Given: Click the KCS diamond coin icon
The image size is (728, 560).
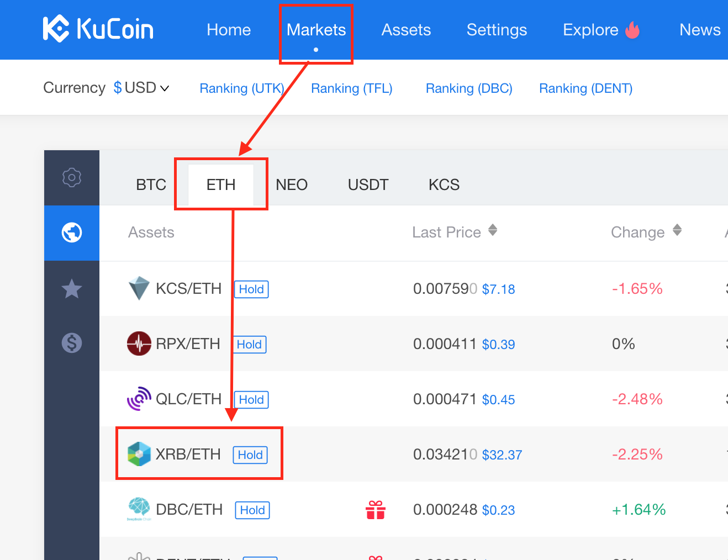Looking at the screenshot, I should pos(139,288).
